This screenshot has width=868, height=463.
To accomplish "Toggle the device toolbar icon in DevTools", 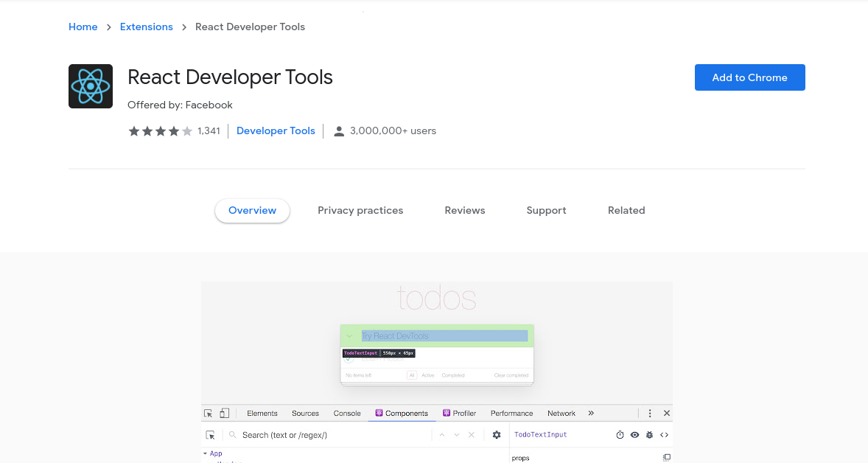I will point(224,413).
